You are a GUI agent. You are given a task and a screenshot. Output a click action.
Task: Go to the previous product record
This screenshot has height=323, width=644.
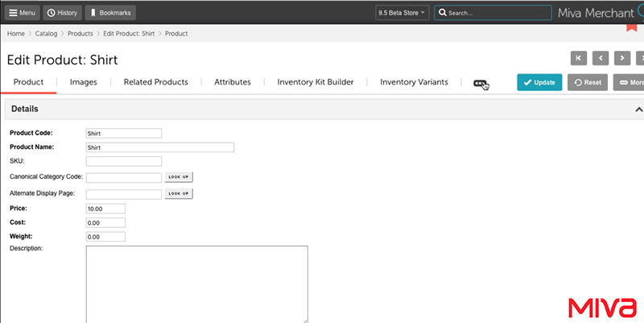[600, 58]
